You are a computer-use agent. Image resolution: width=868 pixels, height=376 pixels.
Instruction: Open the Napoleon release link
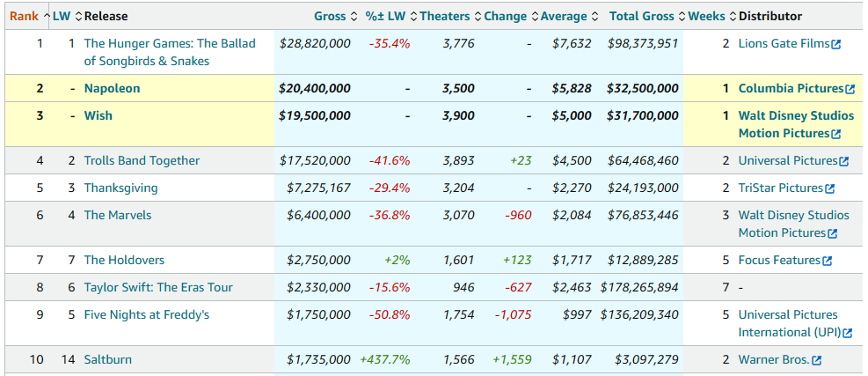click(x=112, y=88)
